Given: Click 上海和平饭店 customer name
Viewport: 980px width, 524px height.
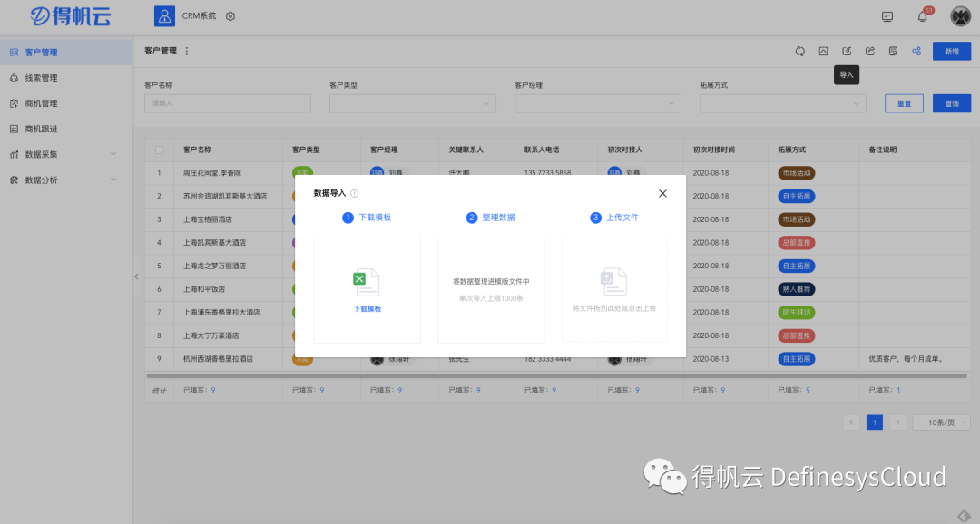Looking at the screenshot, I should tap(204, 289).
